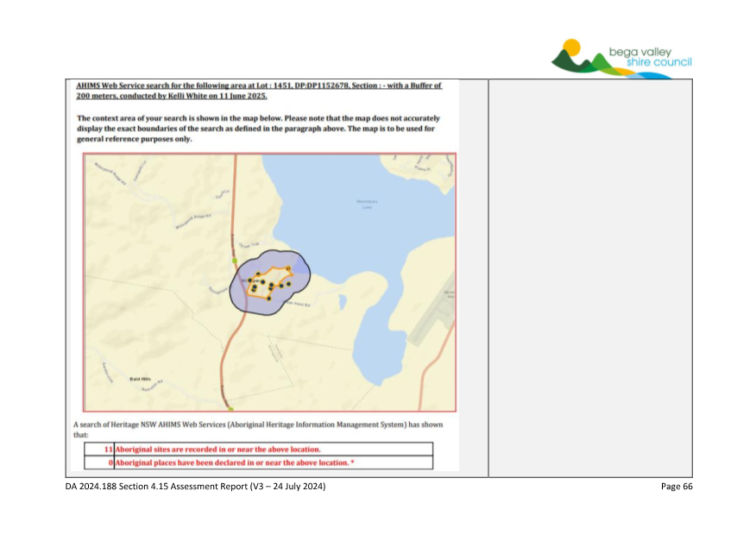The image size is (756, 535).
Task: Click the "Millingandi Ridge Rd" label near map center-left
Action: coord(192,222)
